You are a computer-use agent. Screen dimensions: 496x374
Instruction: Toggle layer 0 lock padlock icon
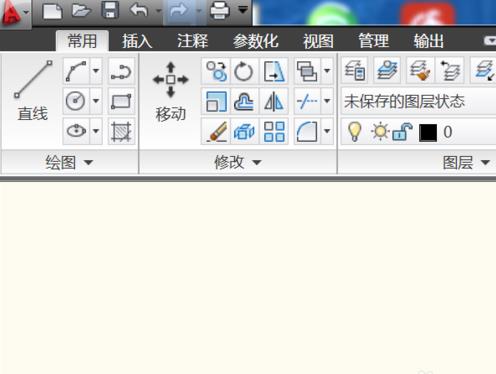tap(402, 131)
